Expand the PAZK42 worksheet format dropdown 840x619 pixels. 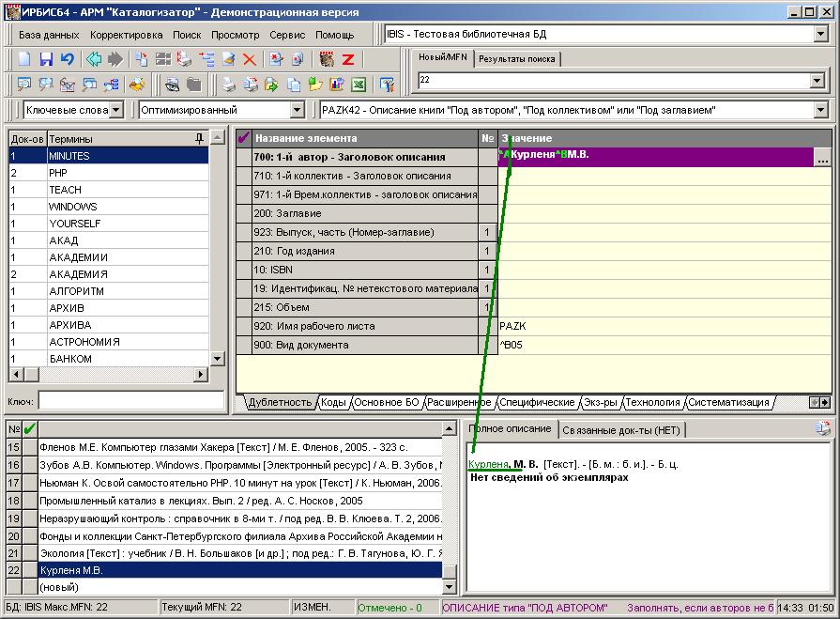click(x=820, y=110)
